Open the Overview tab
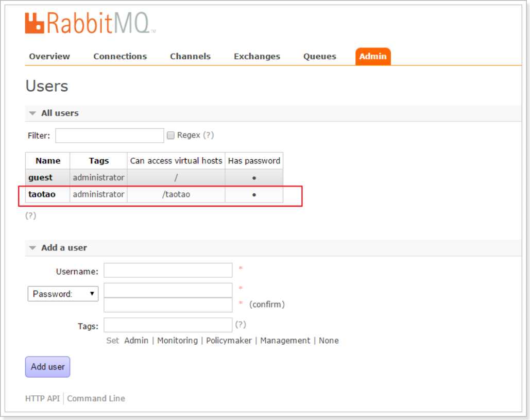 click(49, 56)
